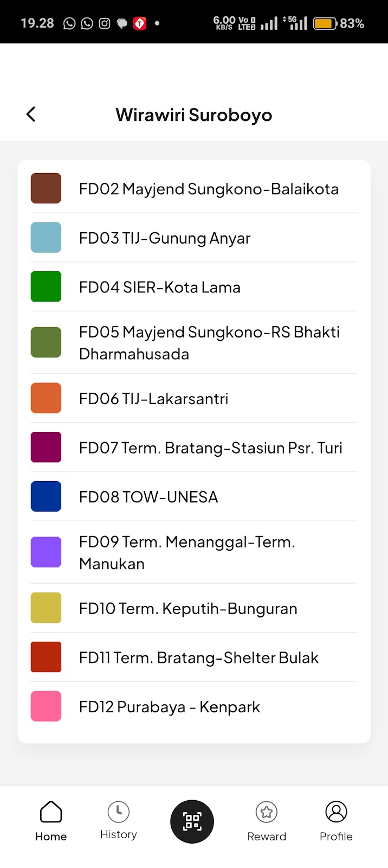Image resolution: width=388 pixels, height=868 pixels.
Task: Open FD08 TOW-UNESA route
Action: coord(148,497)
